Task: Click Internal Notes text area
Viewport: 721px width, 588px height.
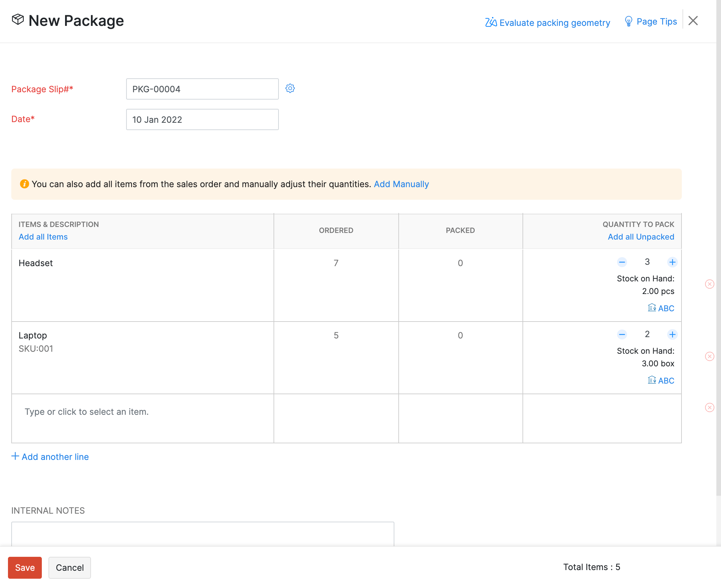Action: [203, 534]
